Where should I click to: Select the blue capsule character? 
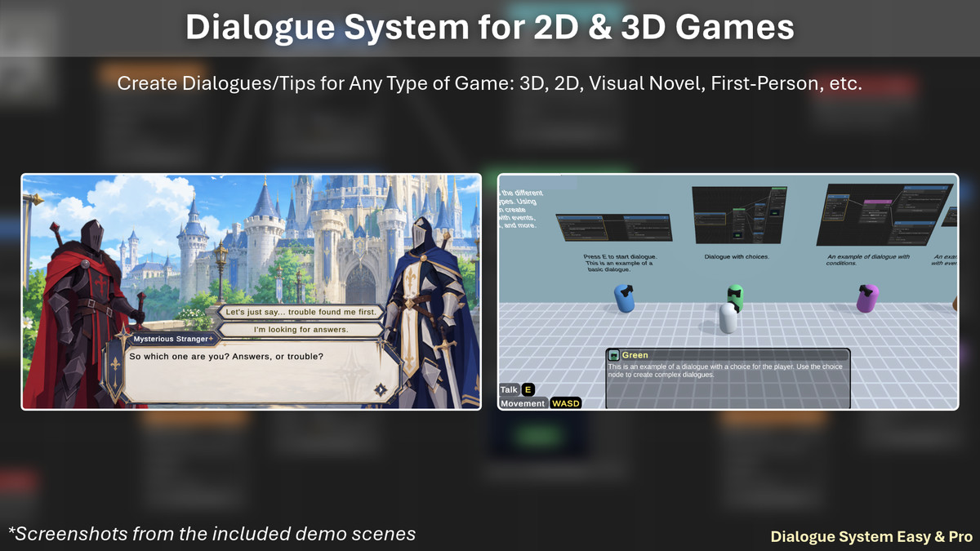[625, 299]
